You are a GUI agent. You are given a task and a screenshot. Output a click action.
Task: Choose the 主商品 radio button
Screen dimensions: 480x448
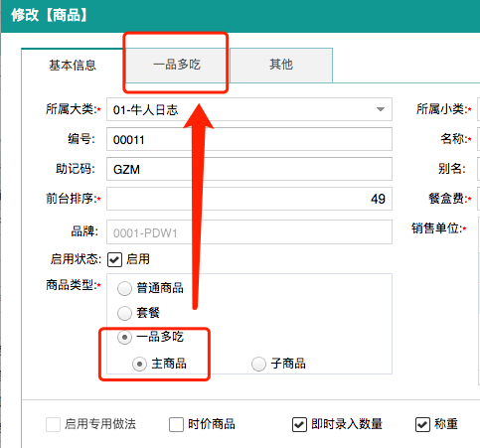pos(139,364)
